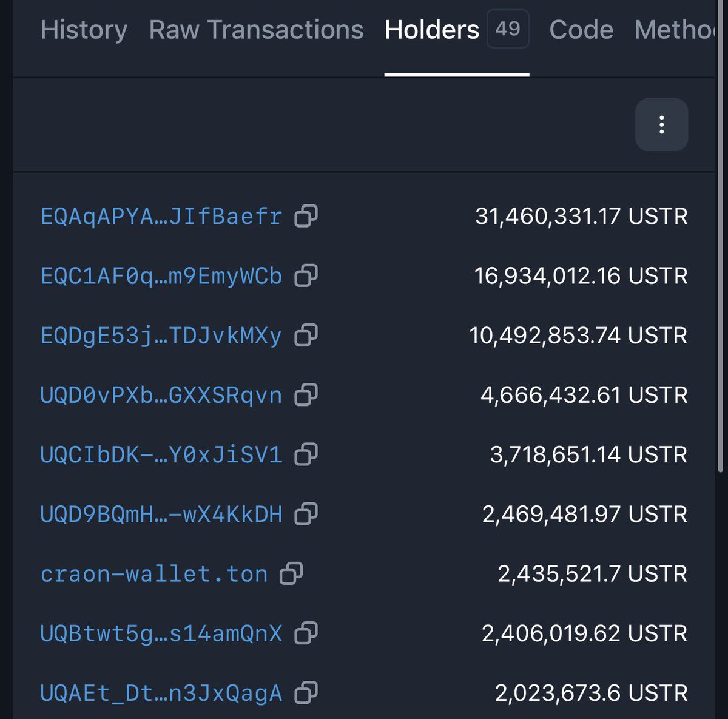Copy address EQDgE53j…TDJvkMXy
This screenshot has height=719, width=728.
(306, 335)
